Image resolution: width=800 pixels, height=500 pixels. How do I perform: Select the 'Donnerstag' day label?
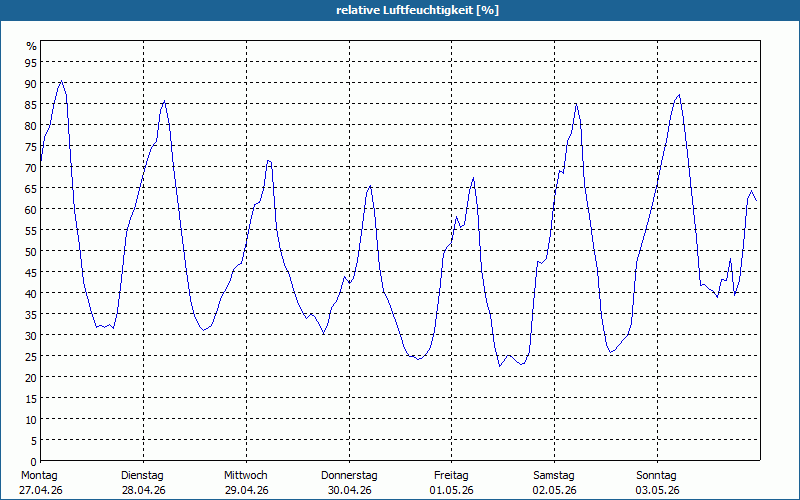[349, 475]
